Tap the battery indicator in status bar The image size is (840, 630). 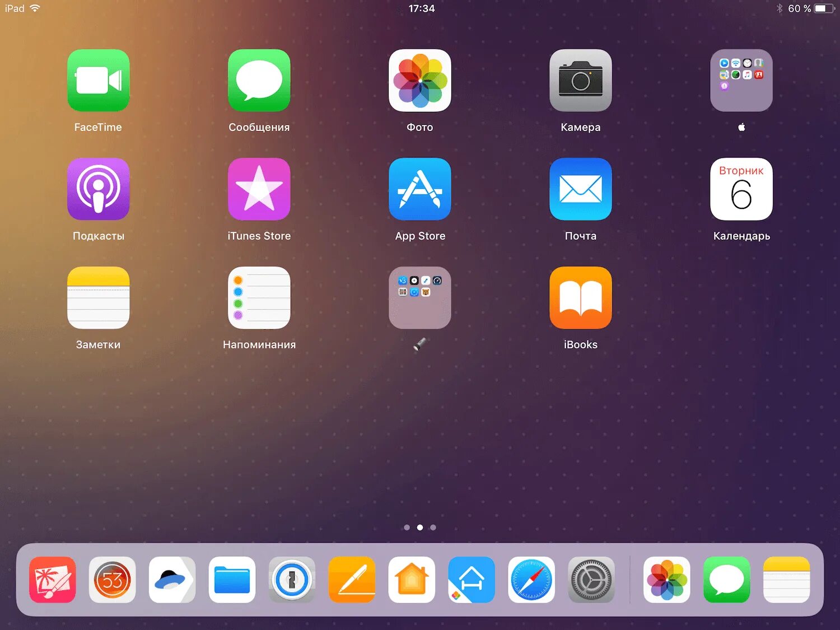[x=824, y=8]
